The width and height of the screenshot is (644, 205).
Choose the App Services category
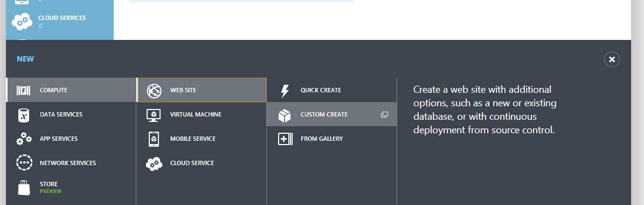point(71,139)
